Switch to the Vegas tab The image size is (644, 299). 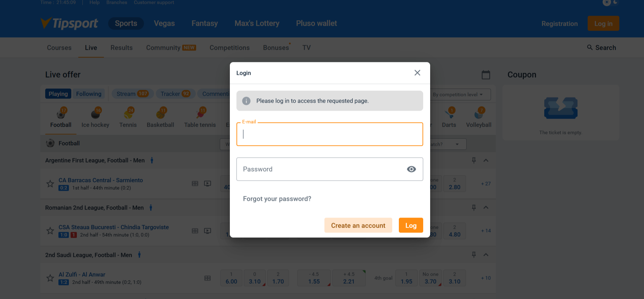164,23
